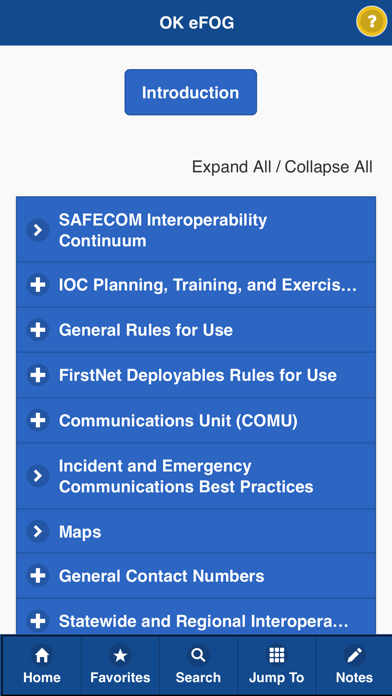Open the Introduction button

(190, 92)
